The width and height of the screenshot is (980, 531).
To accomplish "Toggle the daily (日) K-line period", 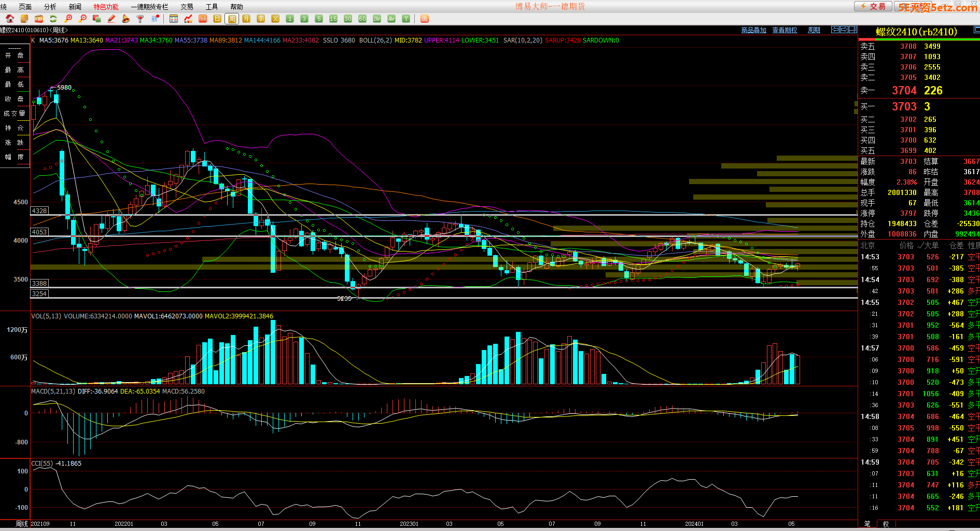I will pyautogui.click(x=217, y=19).
